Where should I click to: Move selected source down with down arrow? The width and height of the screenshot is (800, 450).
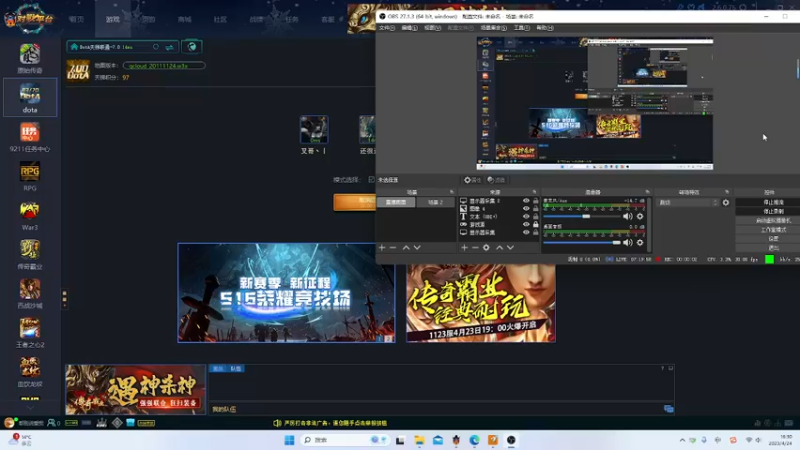tap(510, 247)
